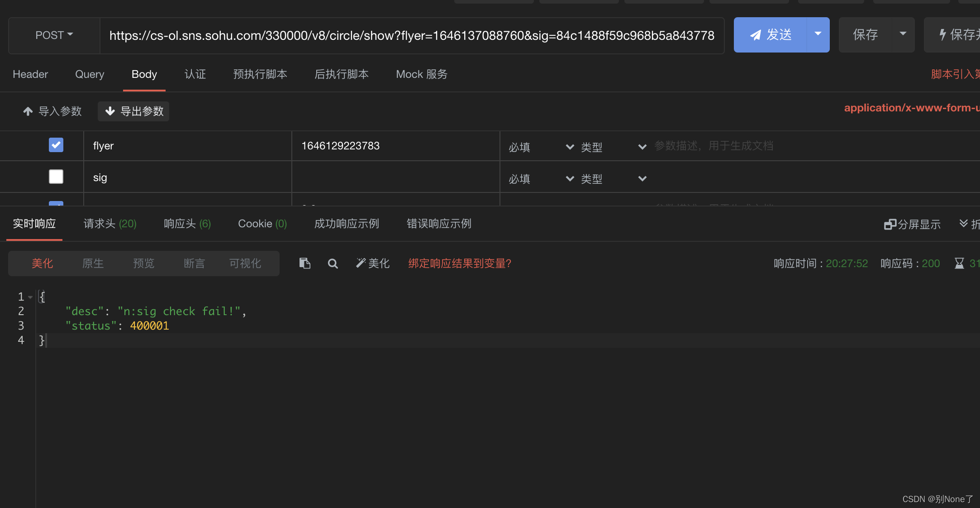Image resolution: width=980 pixels, height=508 pixels.
Task: Collapse JSON line 1 in response viewer
Action: click(30, 297)
